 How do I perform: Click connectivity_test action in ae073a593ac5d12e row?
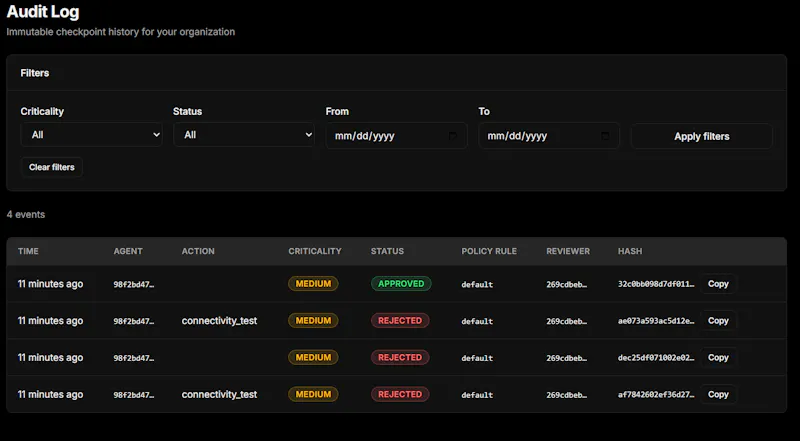click(x=219, y=321)
